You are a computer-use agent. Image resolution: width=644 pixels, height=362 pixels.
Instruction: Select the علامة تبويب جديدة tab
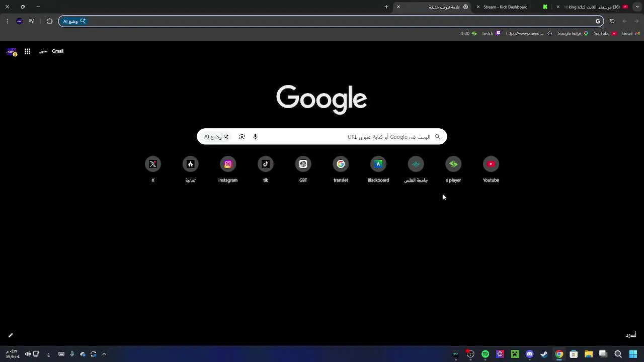(x=433, y=7)
